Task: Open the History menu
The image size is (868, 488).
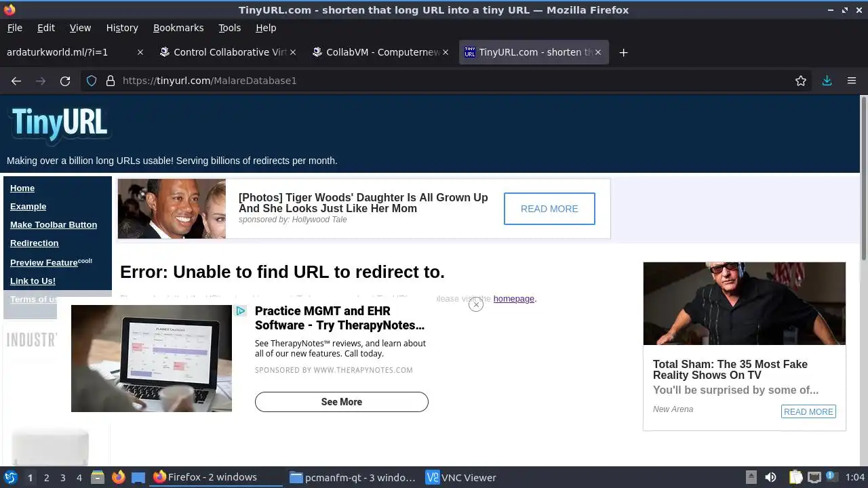Action: [122, 28]
